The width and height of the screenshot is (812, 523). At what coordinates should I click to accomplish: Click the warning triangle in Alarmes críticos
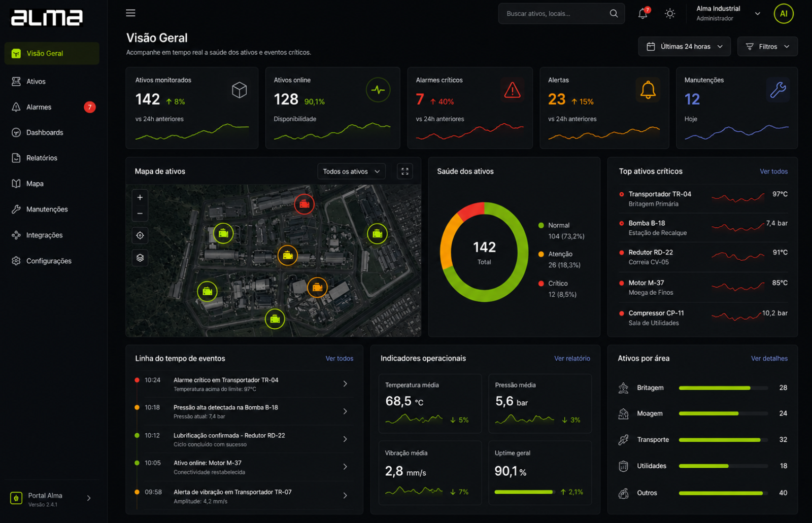point(513,90)
